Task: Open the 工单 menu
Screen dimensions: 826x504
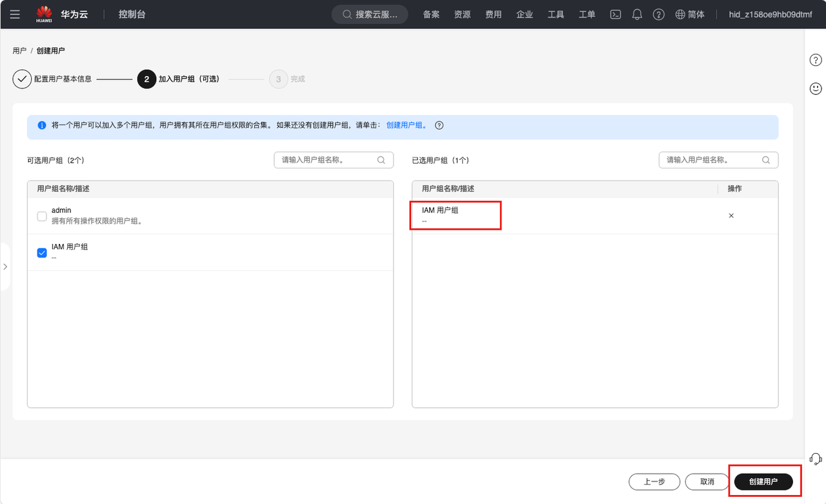Action: click(x=587, y=14)
